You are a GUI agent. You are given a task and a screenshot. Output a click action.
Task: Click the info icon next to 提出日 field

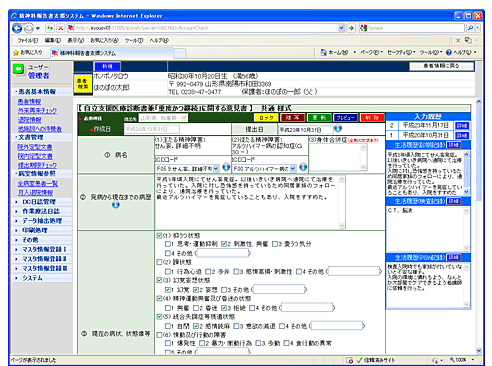[x=338, y=128]
